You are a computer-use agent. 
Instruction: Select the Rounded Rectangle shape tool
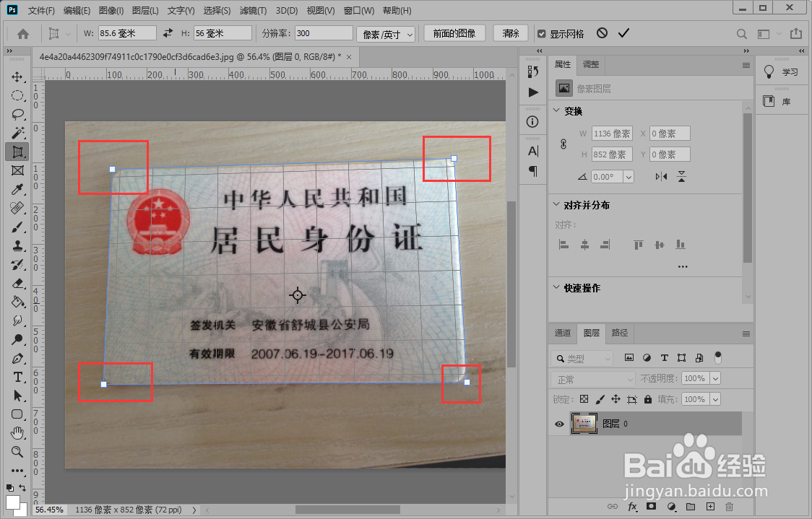pyautogui.click(x=17, y=414)
